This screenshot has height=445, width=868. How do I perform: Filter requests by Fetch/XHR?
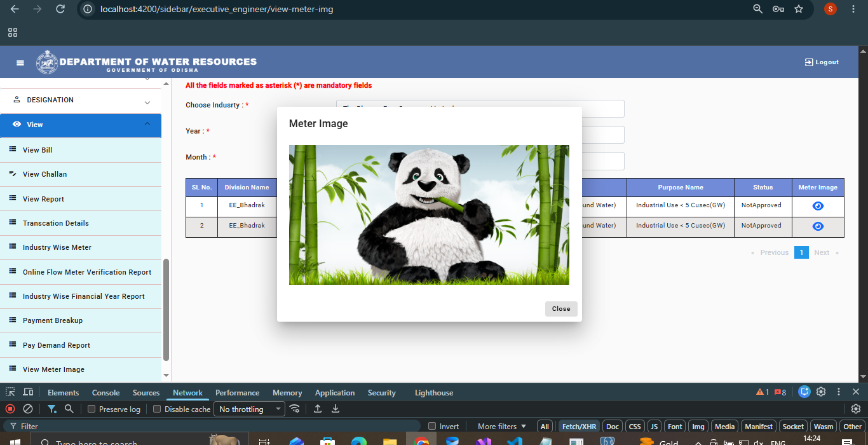pyautogui.click(x=579, y=426)
